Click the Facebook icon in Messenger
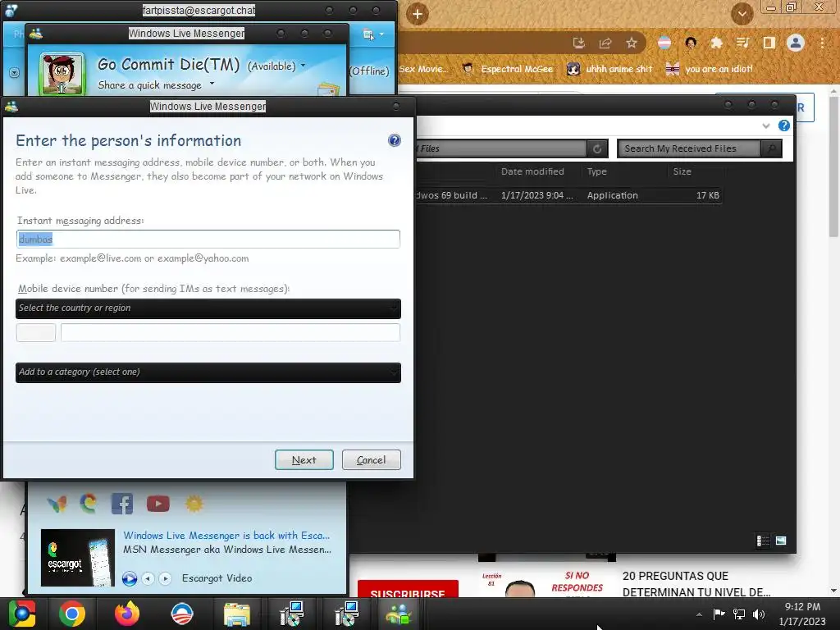Image resolution: width=840 pixels, height=630 pixels. tap(122, 504)
